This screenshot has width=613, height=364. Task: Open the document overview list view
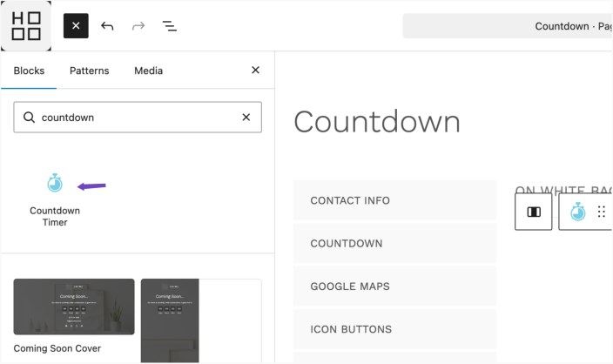point(170,26)
